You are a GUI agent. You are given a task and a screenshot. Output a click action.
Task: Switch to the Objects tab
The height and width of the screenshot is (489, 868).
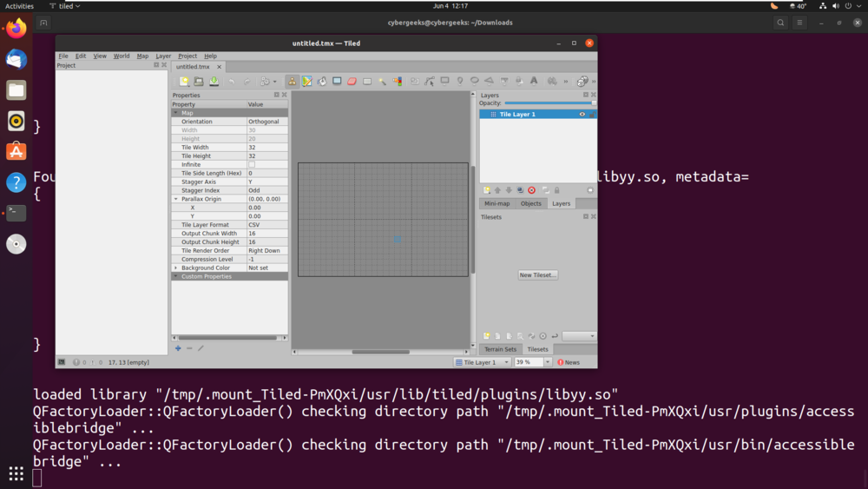coord(530,203)
